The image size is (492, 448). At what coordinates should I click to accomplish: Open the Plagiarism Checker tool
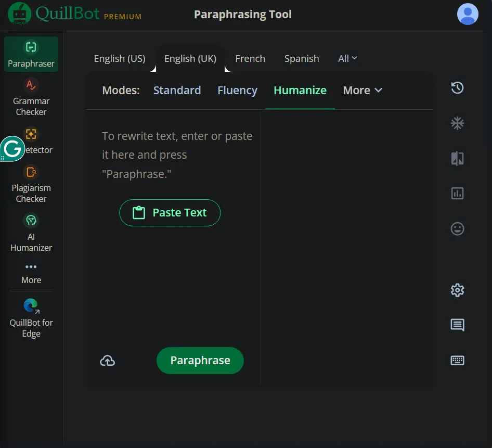(x=31, y=184)
